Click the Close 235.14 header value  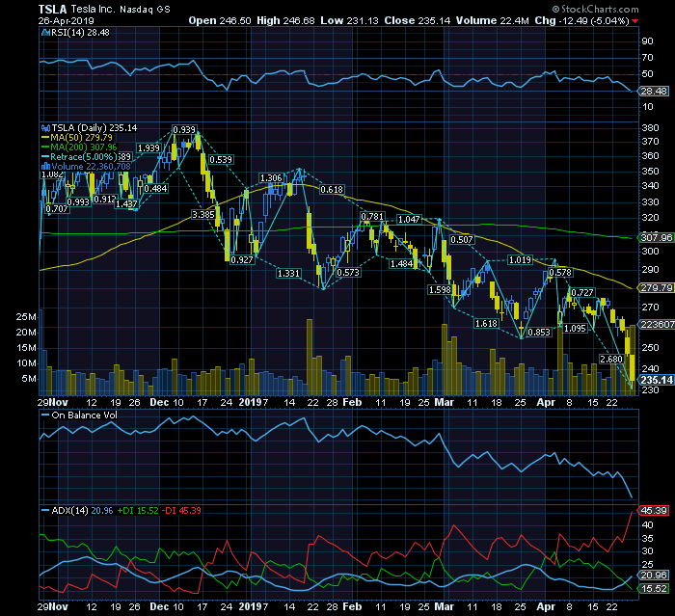tap(418, 20)
